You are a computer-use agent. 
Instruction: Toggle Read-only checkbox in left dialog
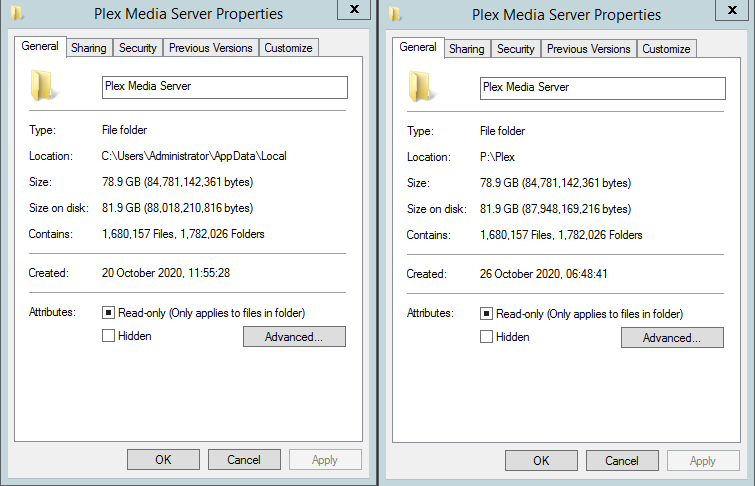(x=108, y=313)
